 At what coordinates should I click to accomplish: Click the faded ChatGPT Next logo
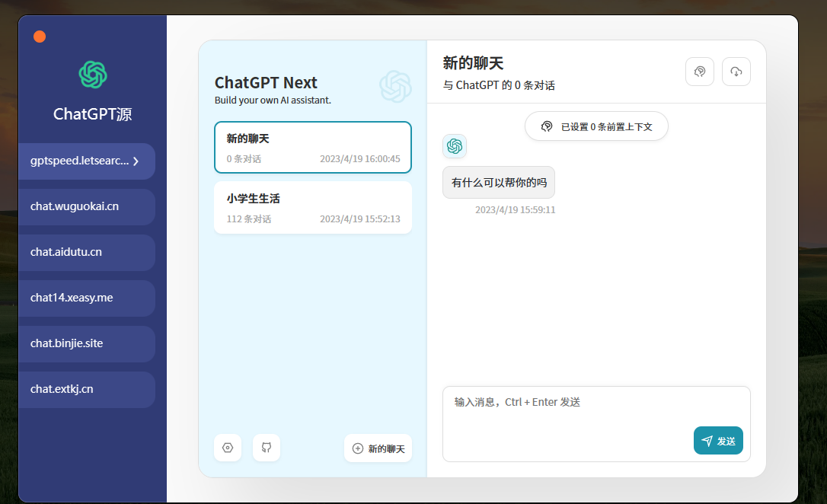click(x=395, y=86)
